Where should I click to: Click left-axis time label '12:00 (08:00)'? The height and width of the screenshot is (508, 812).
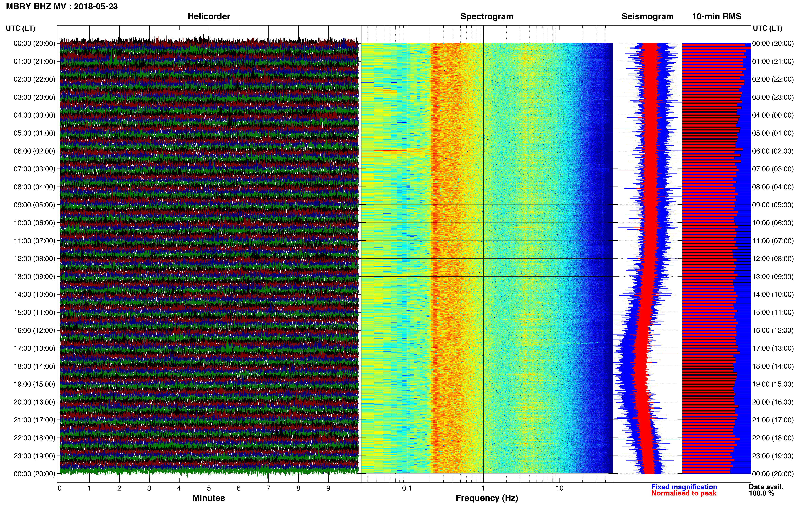(34, 259)
